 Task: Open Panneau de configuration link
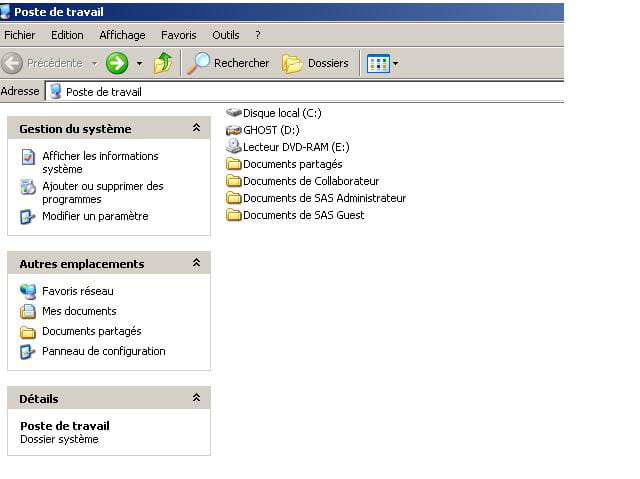pyautogui.click(x=104, y=351)
